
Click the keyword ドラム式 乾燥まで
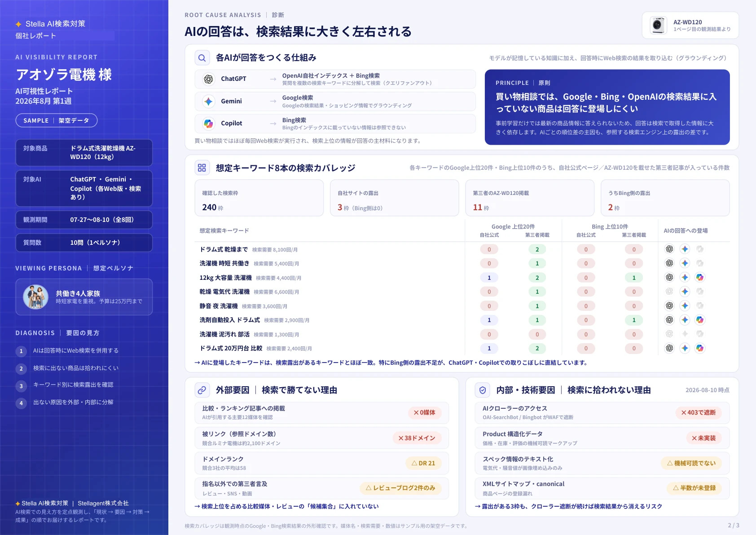click(224, 249)
